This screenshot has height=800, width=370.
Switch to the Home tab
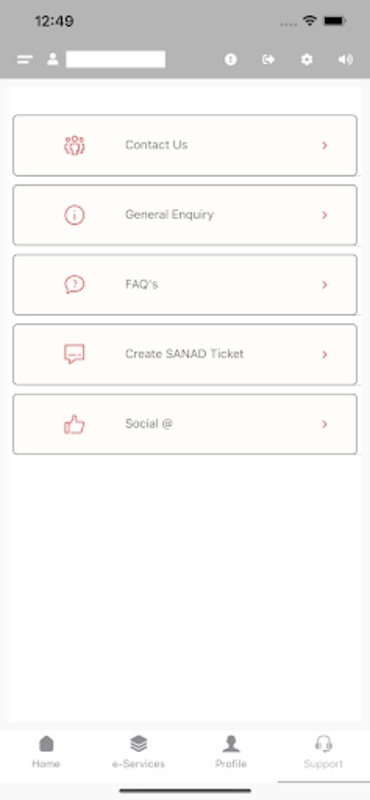46,753
